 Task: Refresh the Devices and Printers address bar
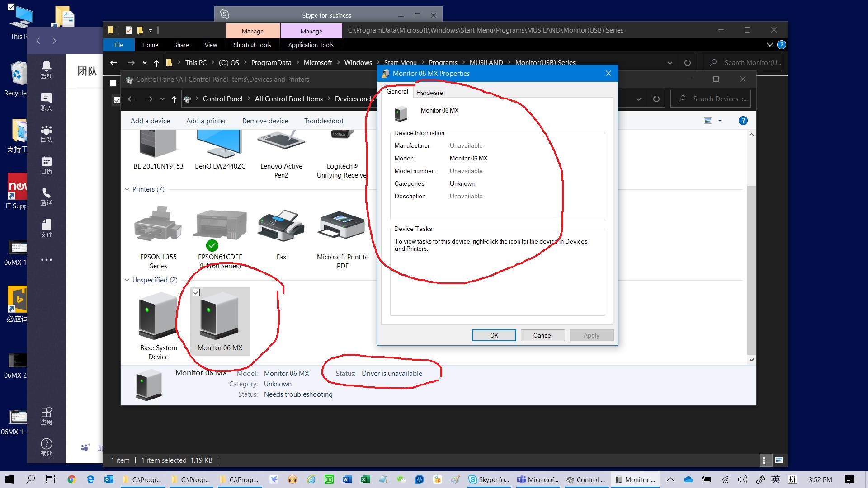coord(656,99)
